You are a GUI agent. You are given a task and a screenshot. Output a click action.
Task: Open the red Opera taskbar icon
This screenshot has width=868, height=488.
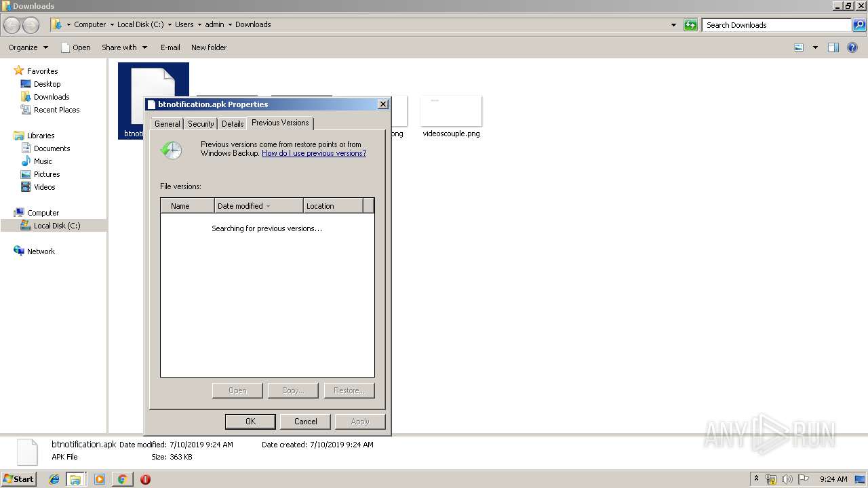click(145, 479)
